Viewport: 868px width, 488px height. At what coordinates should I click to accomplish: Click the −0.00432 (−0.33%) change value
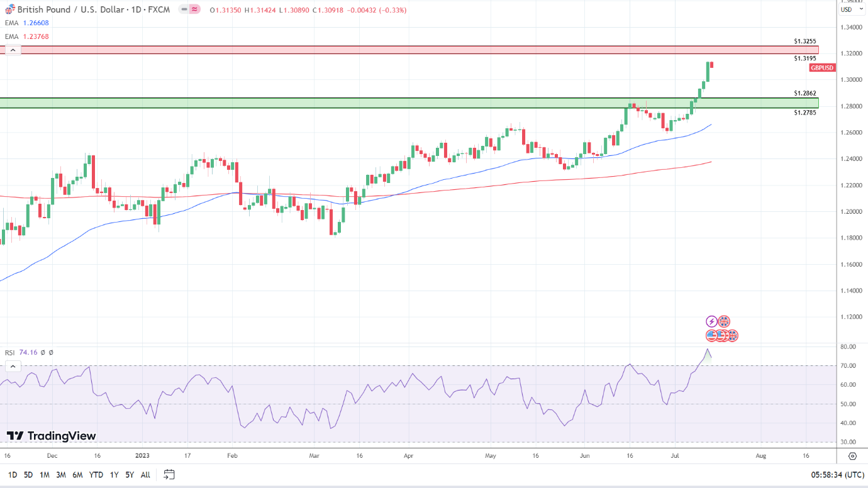point(376,10)
